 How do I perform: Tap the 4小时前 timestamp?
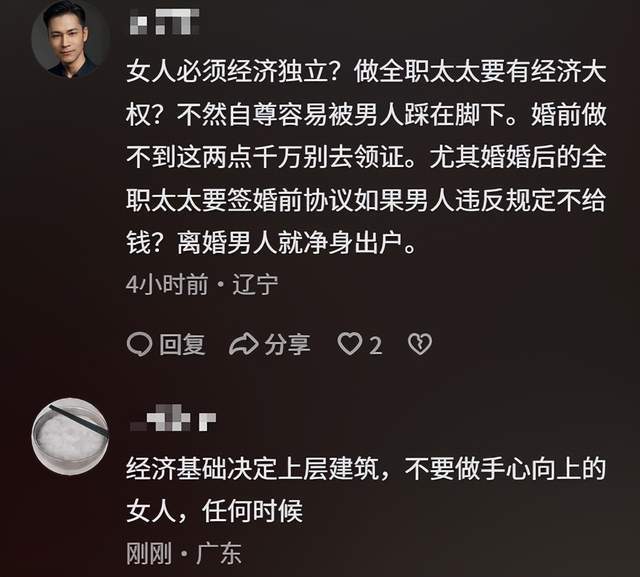pos(167,284)
